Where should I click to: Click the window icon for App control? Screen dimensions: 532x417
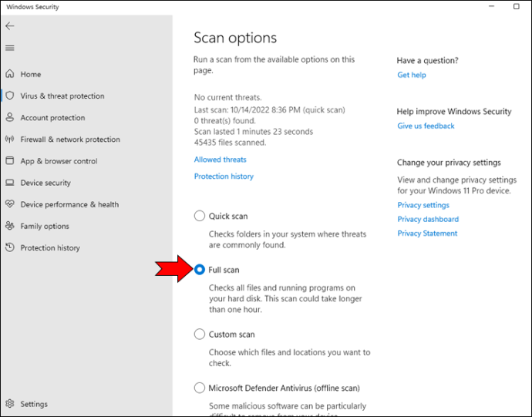tap(10, 160)
